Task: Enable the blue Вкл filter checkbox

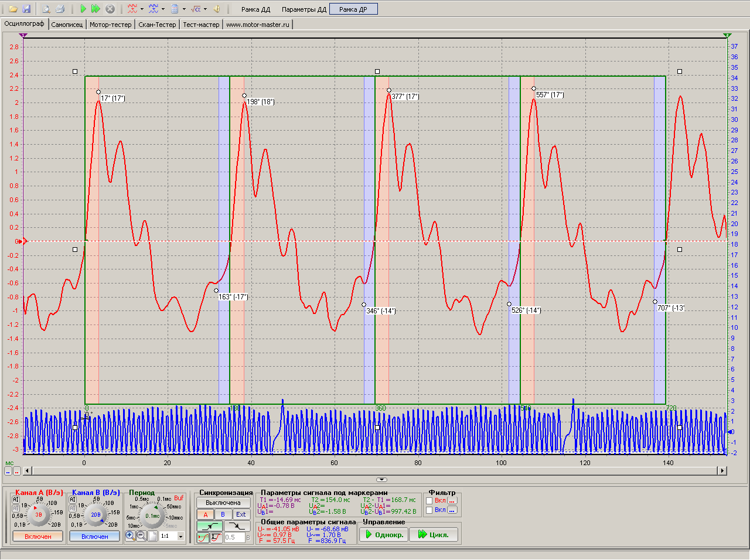Action: [x=429, y=510]
